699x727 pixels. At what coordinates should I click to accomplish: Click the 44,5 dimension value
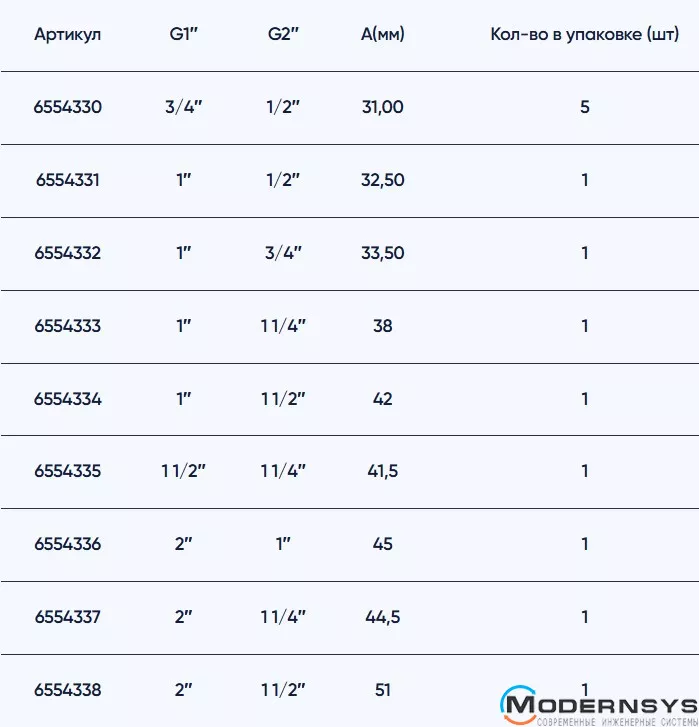pyautogui.click(x=382, y=617)
